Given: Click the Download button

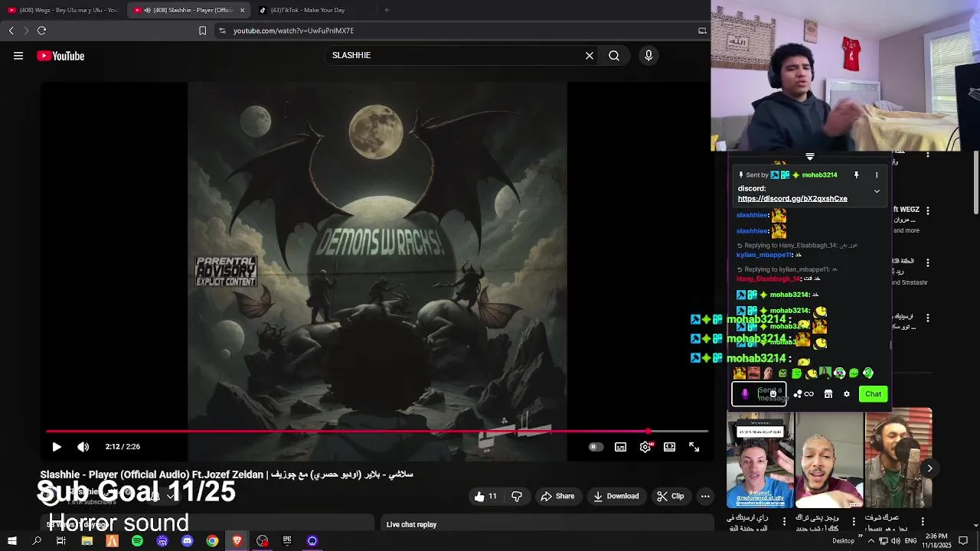Looking at the screenshot, I should pyautogui.click(x=616, y=496).
